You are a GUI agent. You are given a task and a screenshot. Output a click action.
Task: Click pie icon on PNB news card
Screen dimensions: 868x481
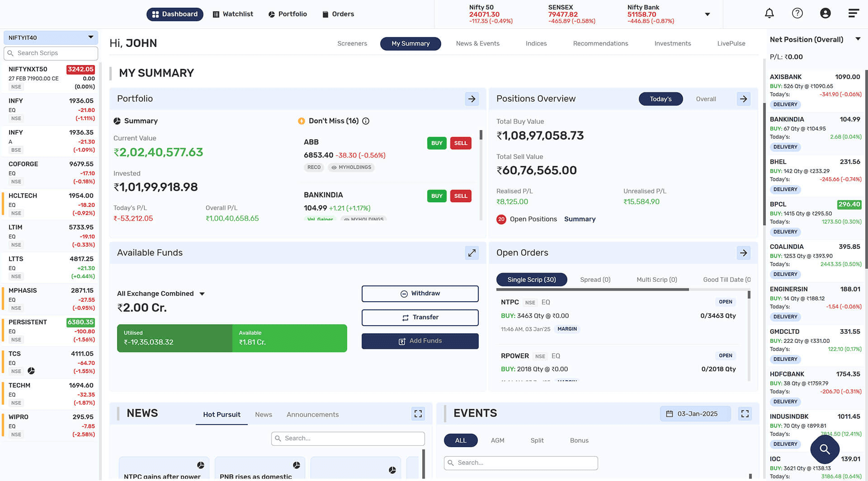(x=296, y=465)
